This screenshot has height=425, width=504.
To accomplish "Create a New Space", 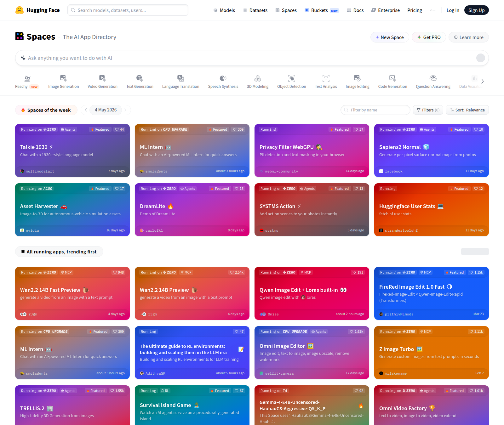I will coord(390,37).
